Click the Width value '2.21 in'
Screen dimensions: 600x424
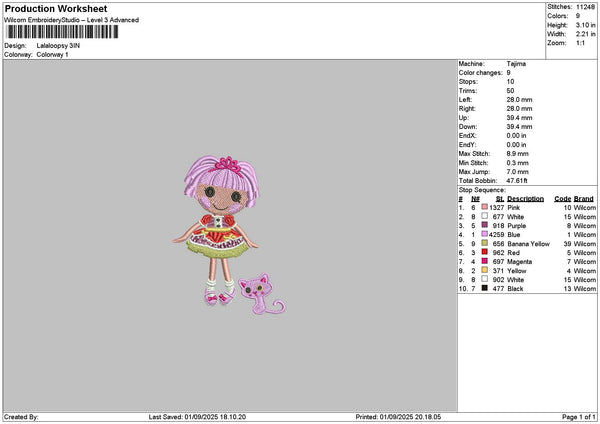[585, 34]
